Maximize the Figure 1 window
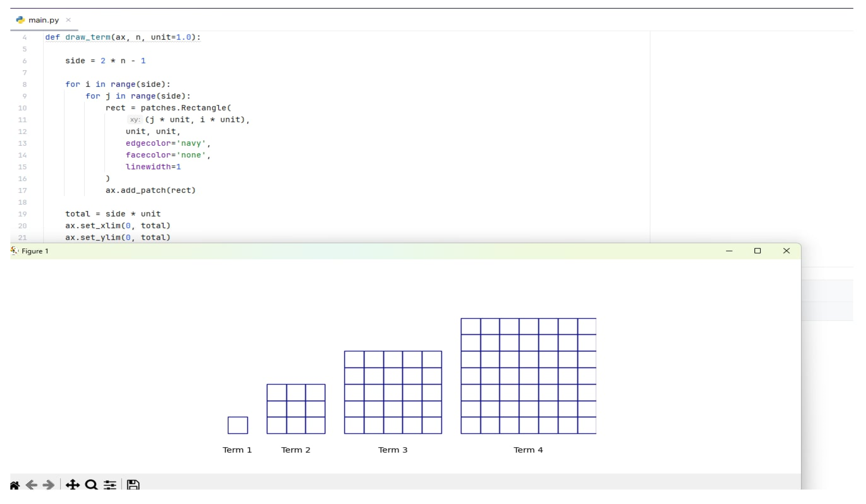The image size is (866, 504). click(757, 251)
